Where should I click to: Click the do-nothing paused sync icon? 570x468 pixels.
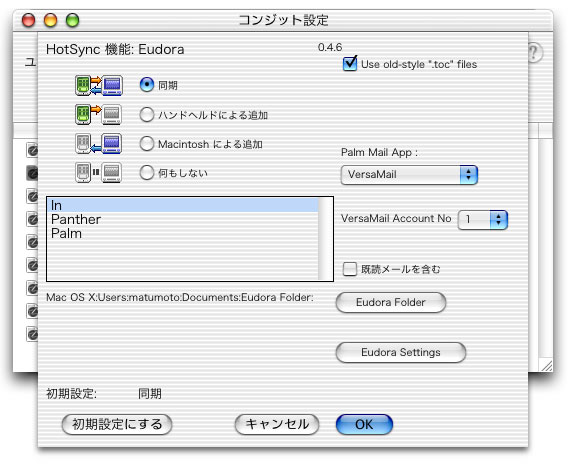[99, 172]
